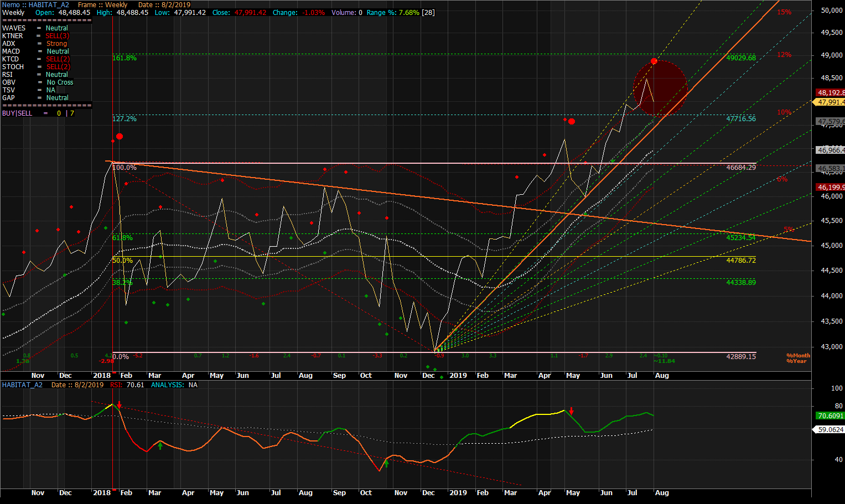The width and height of the screenshot is (845, 504).
Task: Click the red down arrow at May 2019 in the RSI panel
Action: (x=572, y=412)
